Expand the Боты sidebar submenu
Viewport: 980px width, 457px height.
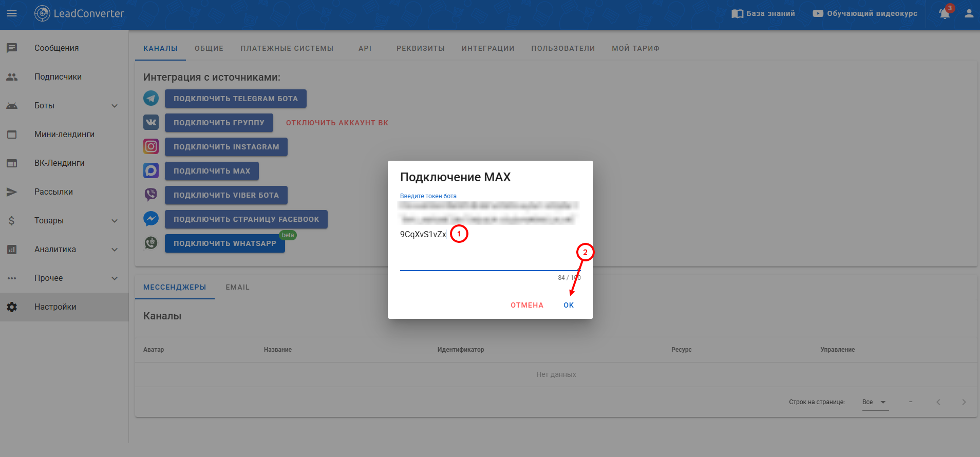click(x=115, y=106)
